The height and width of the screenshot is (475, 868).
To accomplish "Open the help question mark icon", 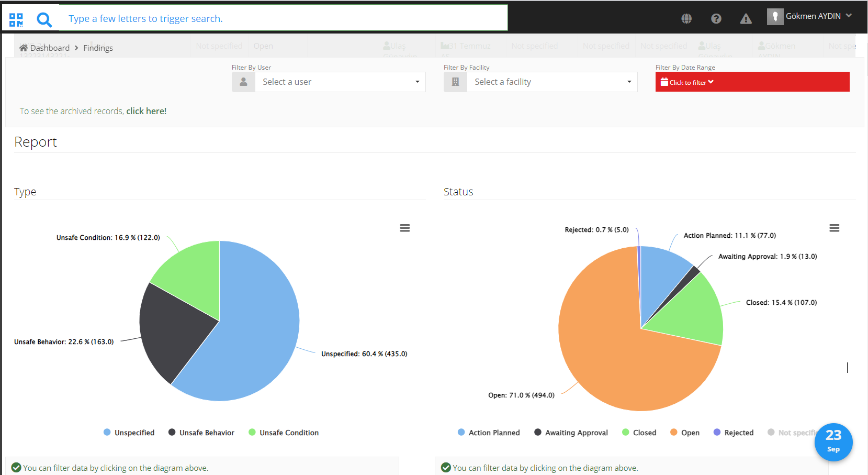I will tap(716, 19).
